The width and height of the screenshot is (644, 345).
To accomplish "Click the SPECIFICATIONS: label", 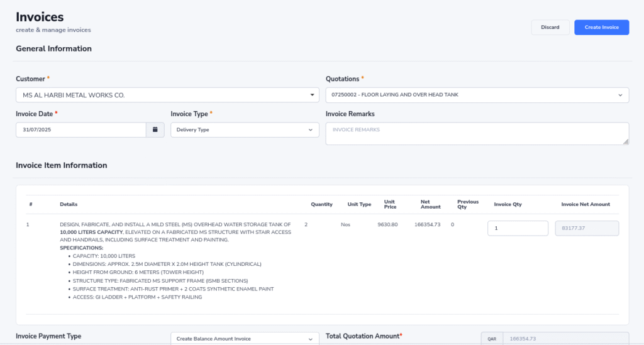I will tap(81, 248).
